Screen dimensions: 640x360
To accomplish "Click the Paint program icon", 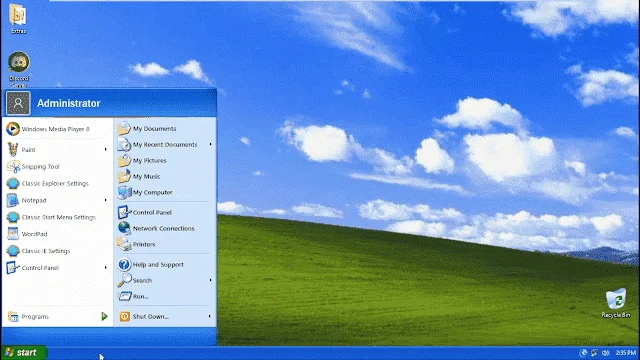I will tap(13, 150).
